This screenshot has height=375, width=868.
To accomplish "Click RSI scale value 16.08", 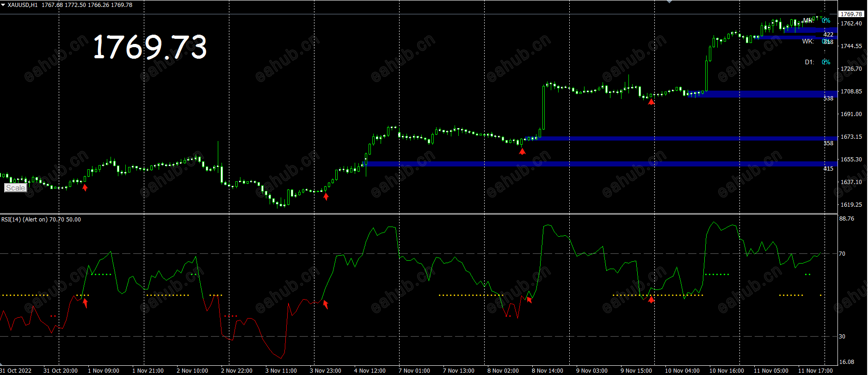I will (847, 362).
